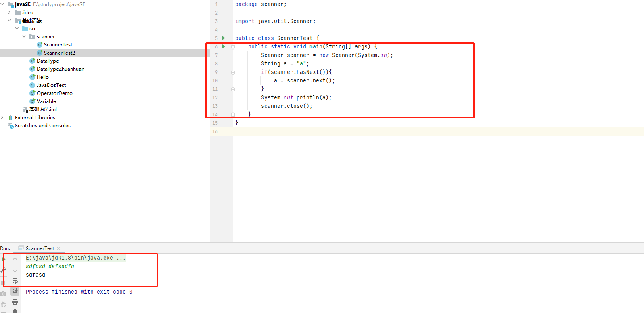Run the ScannerTest class from line 5 gutter
Image resolution: width=644 pixels, height=313 pixels.
point(224,38)
